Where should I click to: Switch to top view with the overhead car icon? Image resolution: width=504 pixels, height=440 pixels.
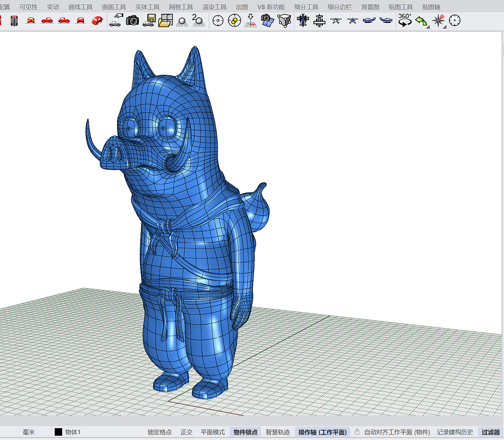pos(14,20)
